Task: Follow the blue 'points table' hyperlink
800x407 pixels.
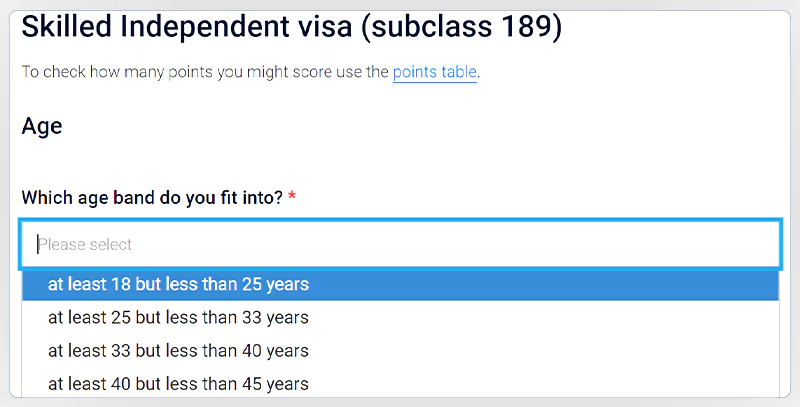Action: 434,72
